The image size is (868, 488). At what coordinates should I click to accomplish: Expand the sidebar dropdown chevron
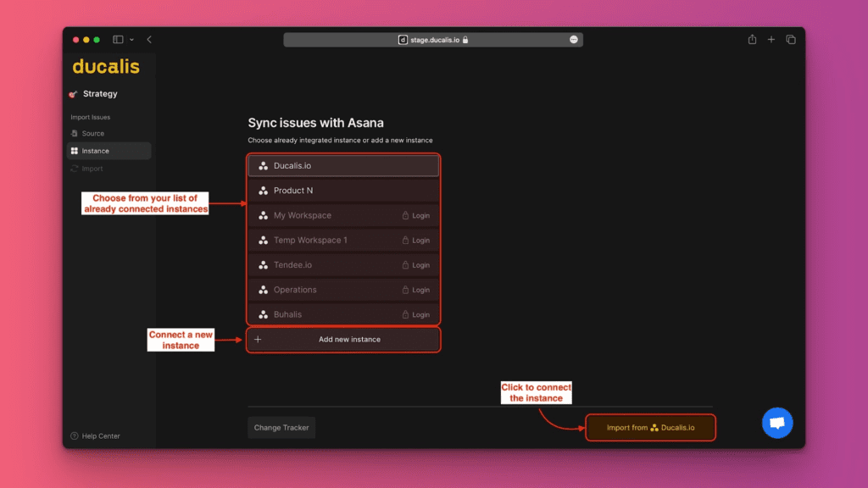[131, 40]
